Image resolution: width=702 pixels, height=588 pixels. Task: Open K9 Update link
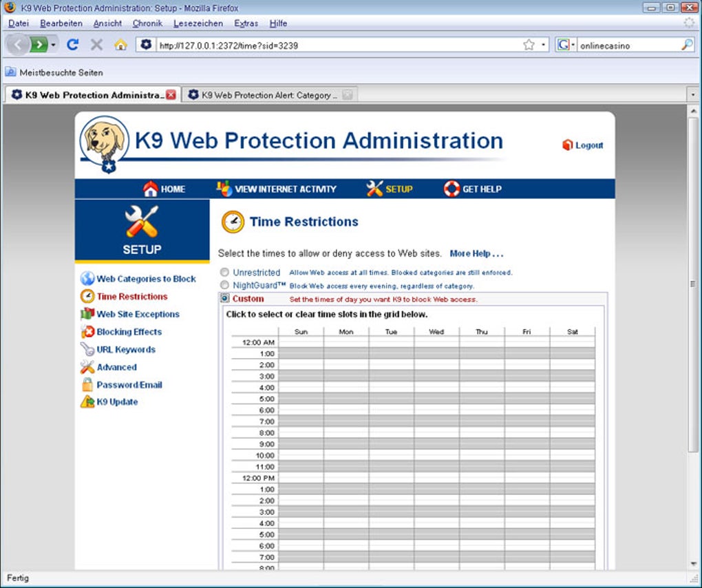pyautogui.click(x=117, y=401)
